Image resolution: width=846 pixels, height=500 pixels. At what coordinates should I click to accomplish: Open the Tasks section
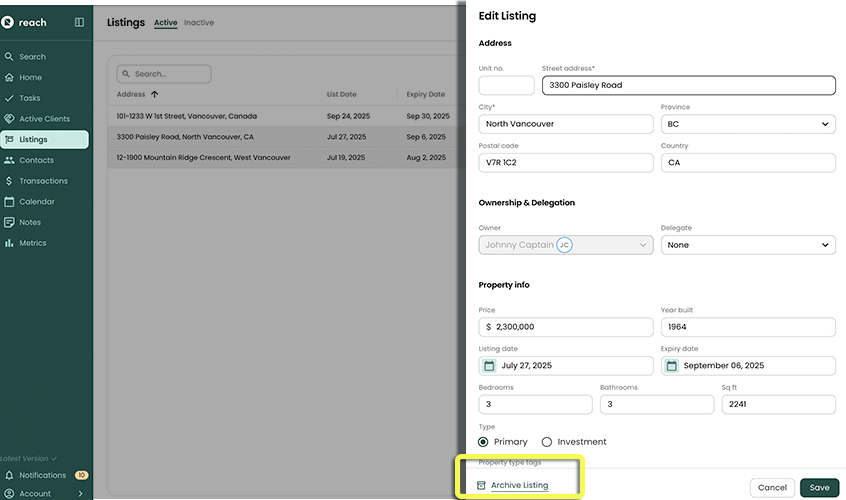30,98
